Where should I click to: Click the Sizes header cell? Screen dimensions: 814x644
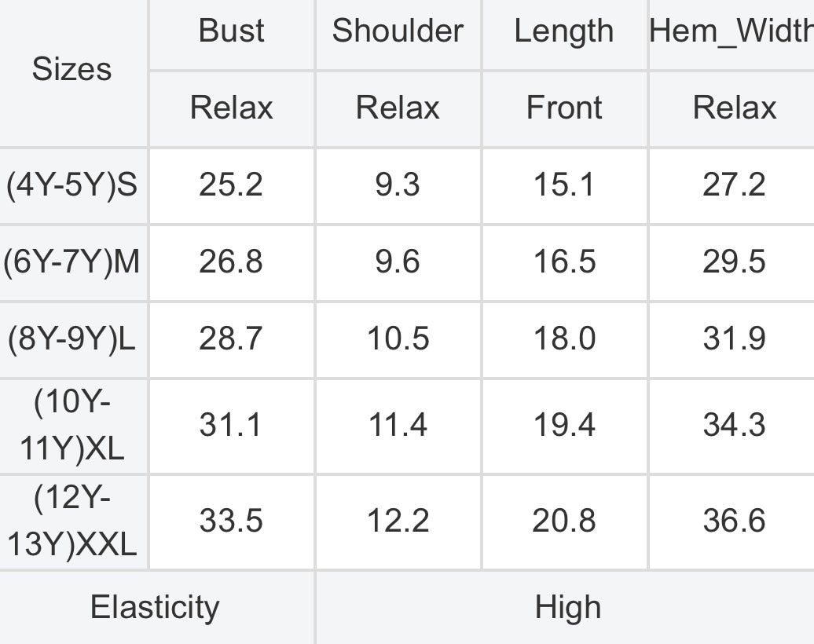[72, 70]
